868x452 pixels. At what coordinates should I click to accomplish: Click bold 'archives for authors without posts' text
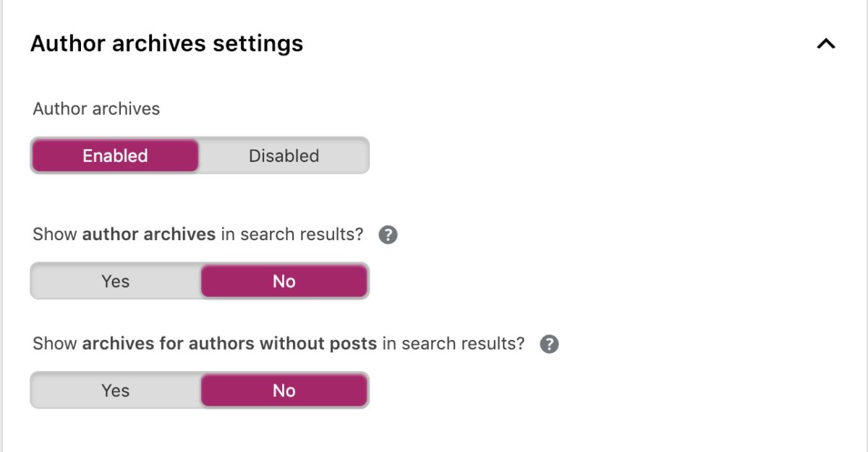229,344
